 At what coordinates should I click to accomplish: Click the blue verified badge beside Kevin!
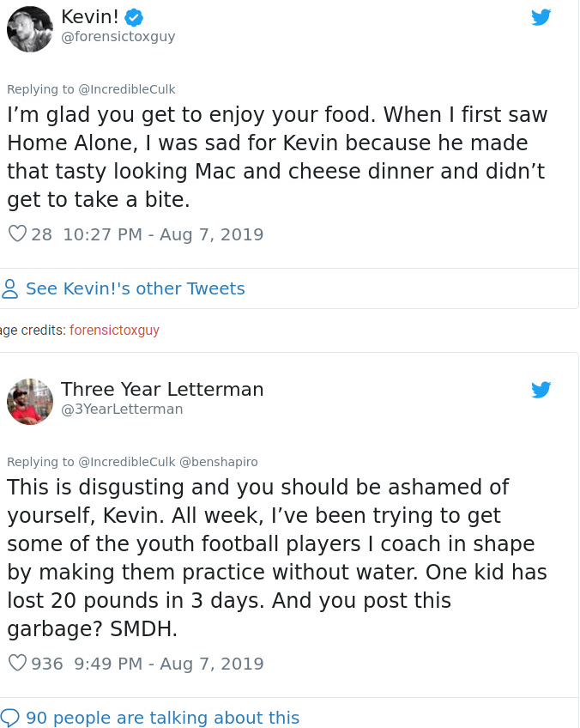pos(134,16)
